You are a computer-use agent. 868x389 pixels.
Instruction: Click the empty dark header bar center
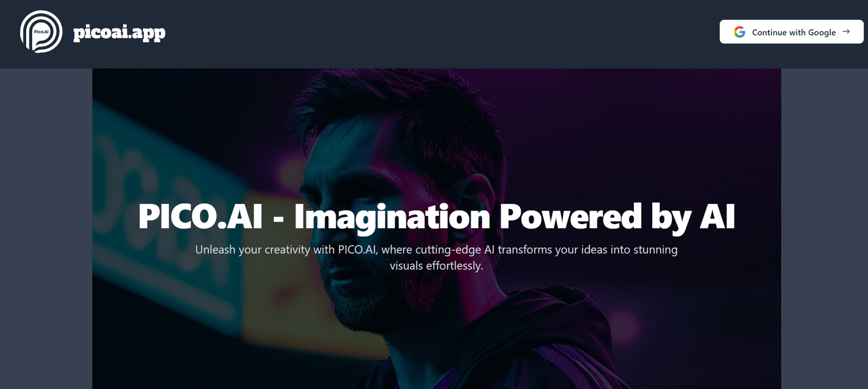click(x=434, y=34)
